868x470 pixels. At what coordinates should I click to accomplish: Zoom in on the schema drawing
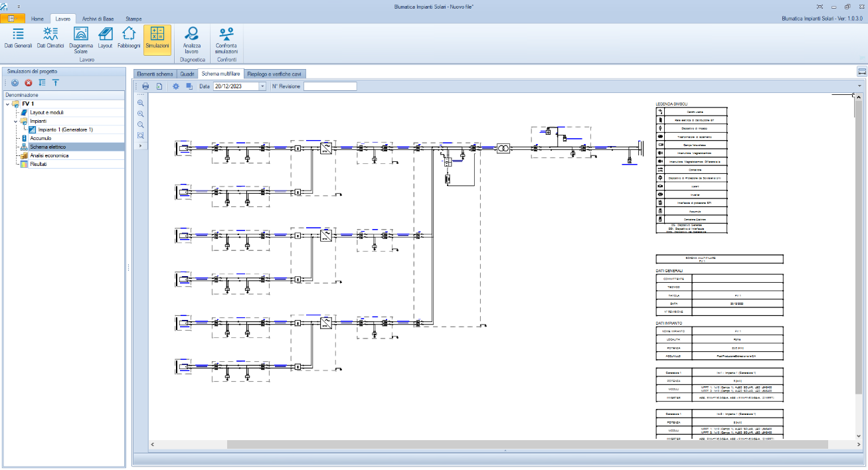click(141, 114)
